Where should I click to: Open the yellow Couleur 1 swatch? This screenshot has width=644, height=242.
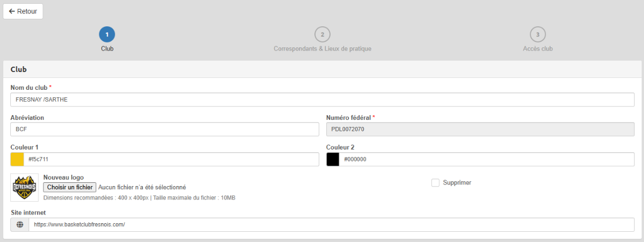pyautogui.click(x=17, y=159)
